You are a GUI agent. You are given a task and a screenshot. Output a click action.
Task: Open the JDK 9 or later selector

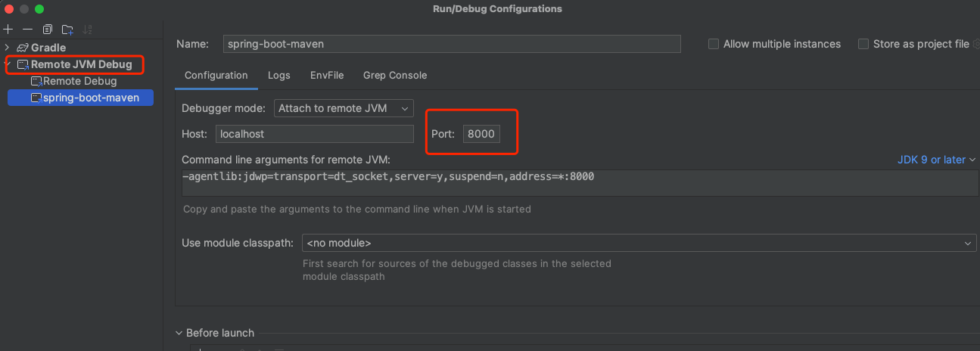[x=937, y=160]
